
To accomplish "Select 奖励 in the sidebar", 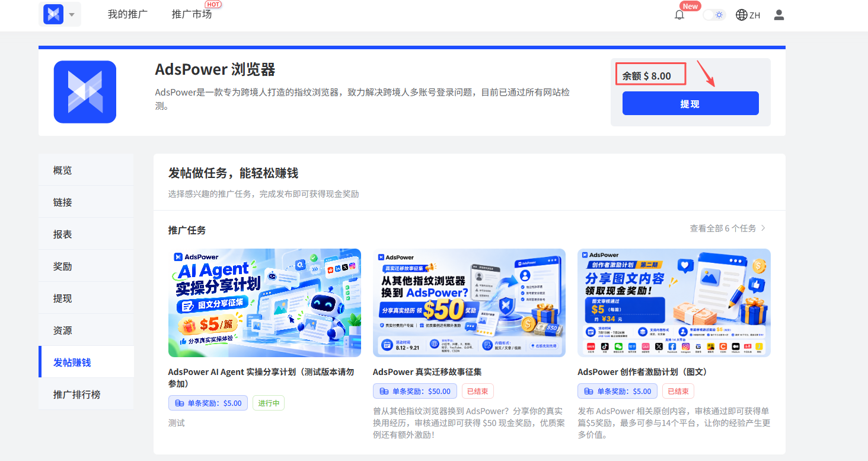I will (x=86, y=266).
